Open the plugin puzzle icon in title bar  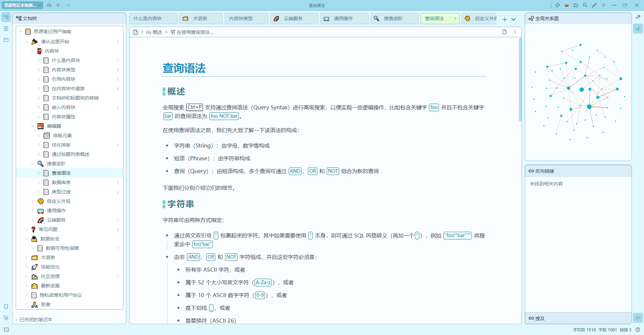(576, 5)
